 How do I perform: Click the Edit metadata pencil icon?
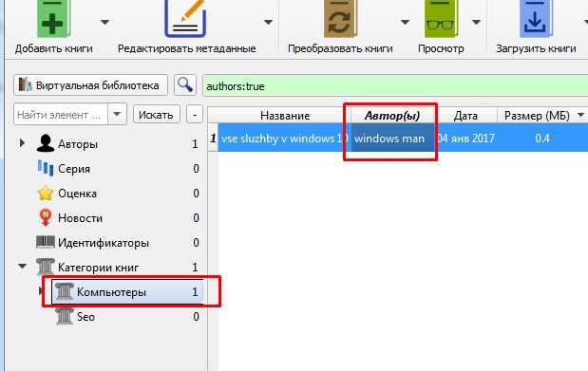tap(185, 19)
